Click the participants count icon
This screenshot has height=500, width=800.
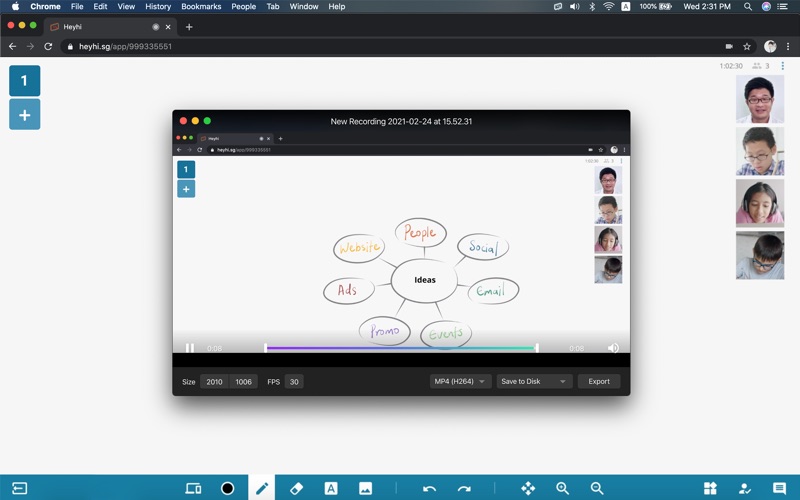point(757,66)
